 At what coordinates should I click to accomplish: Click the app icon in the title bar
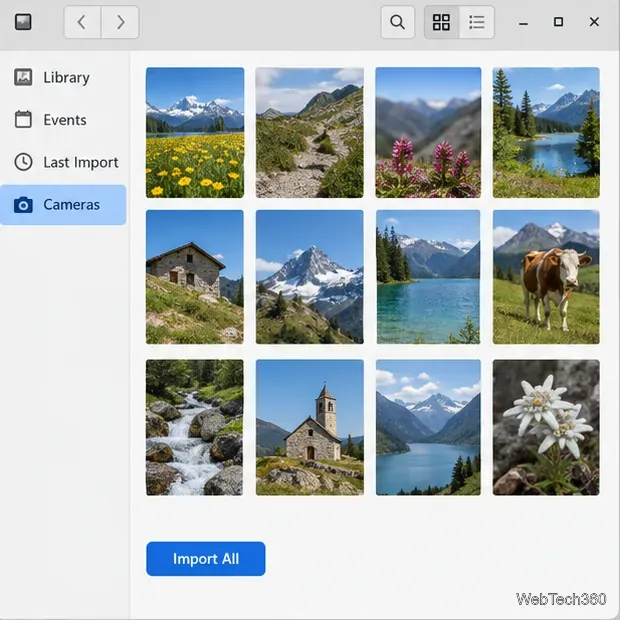click(x=23, y=22)
